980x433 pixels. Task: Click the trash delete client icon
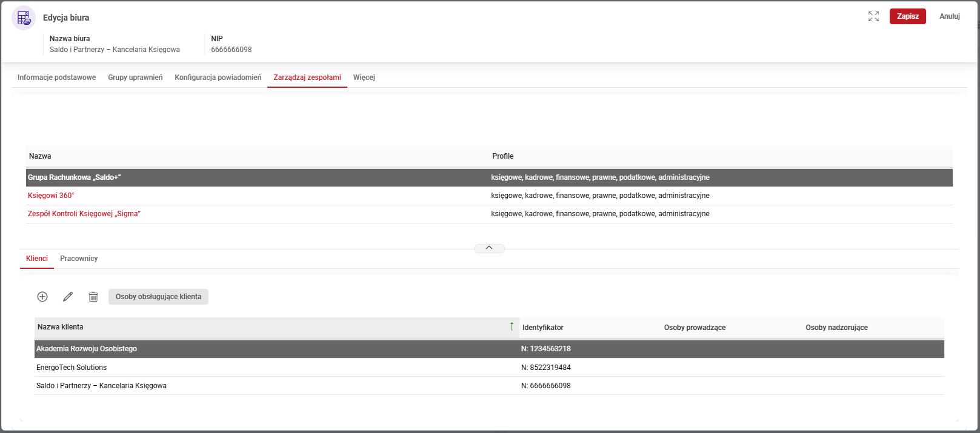coord(93,297)
